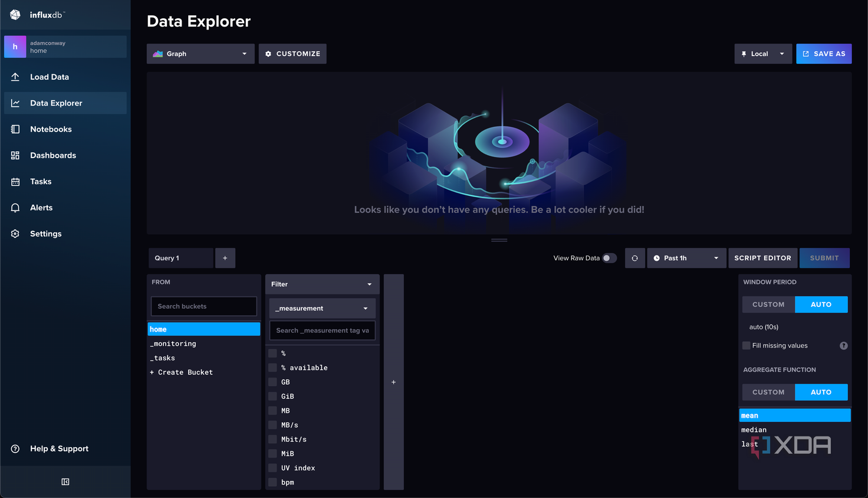Click the InfluxDB logo icon
This screenshot has height=498, width=868.
[15, 15]
